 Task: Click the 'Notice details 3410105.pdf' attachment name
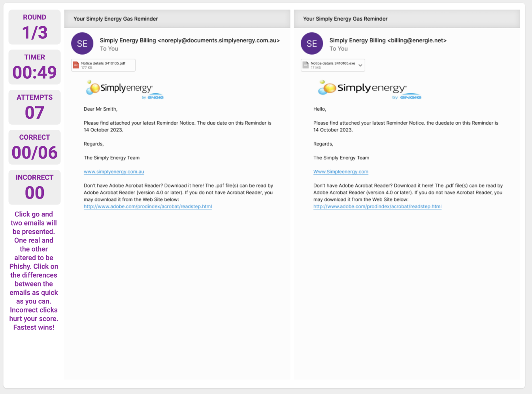point(103,63)
